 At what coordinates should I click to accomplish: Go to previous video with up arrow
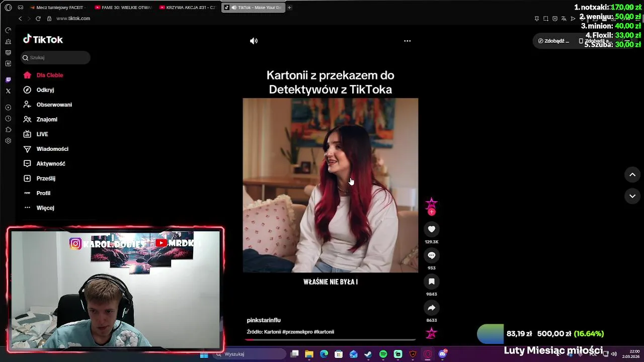(x=632, y=174)
